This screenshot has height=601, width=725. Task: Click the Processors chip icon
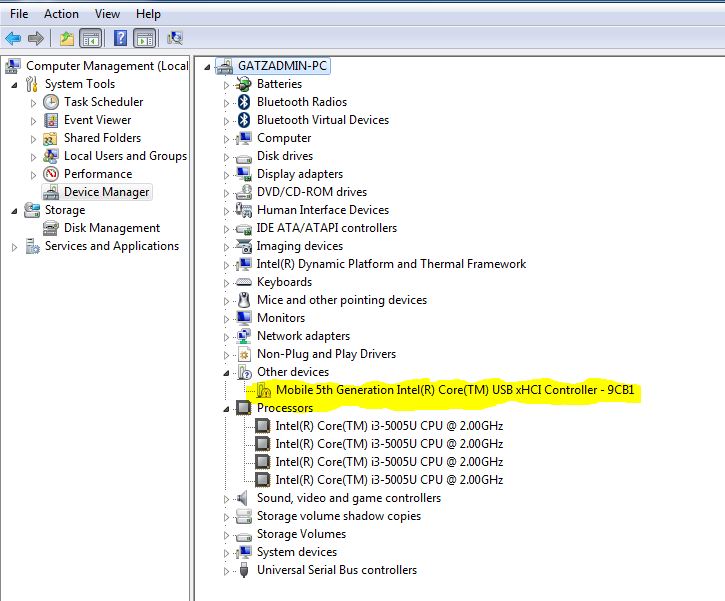pyautogui.click(x=243, y=408)
